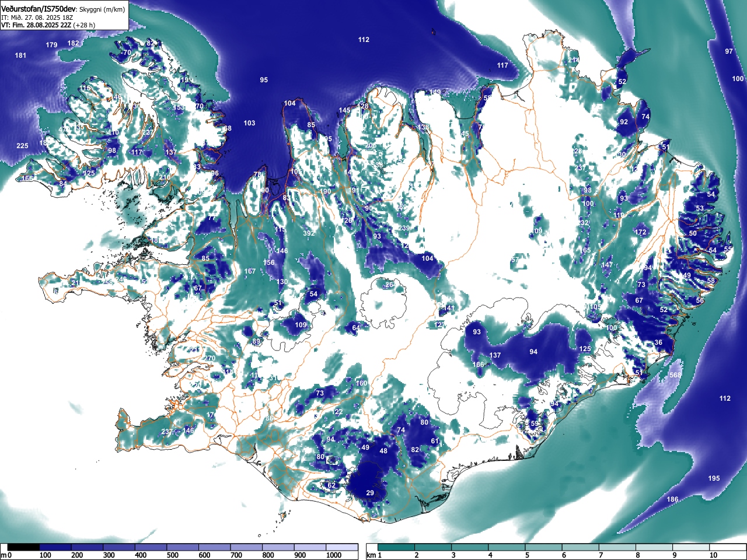Screen dimensions: 747x560
Task: Click visibility value 64 in central highlands
Action: [356, 328]
